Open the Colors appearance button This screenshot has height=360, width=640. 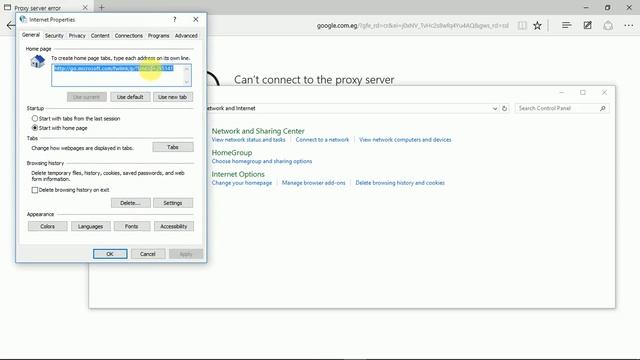click(47, 226)
